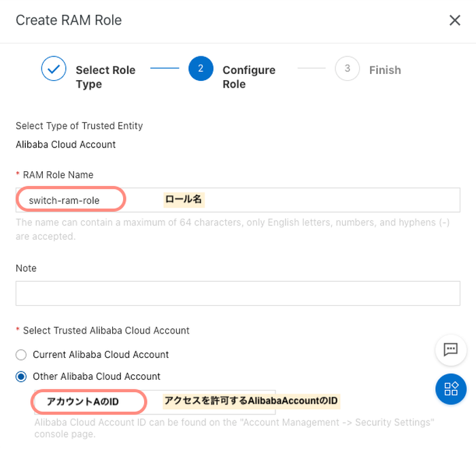Image resolution: width=476 pixels, height=449 pixels.
Task: Click the step 2 numbered circle
Action: coord(201,69)
